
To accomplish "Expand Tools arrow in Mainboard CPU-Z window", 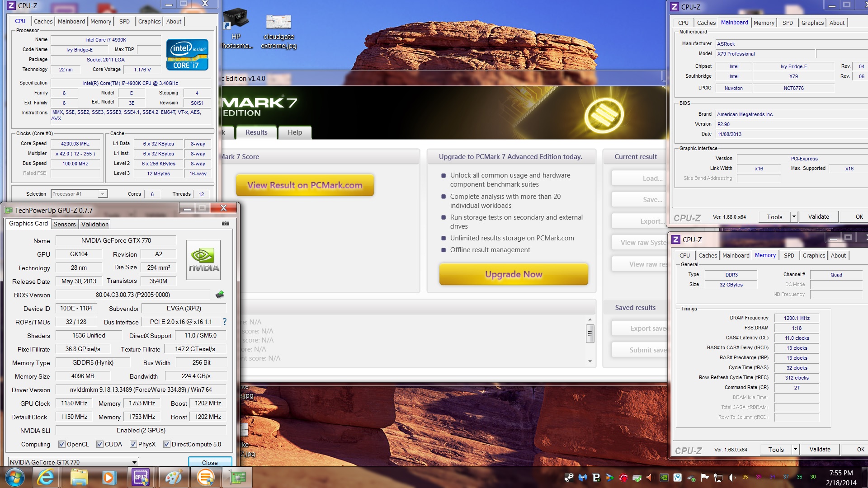I will 794,217.
